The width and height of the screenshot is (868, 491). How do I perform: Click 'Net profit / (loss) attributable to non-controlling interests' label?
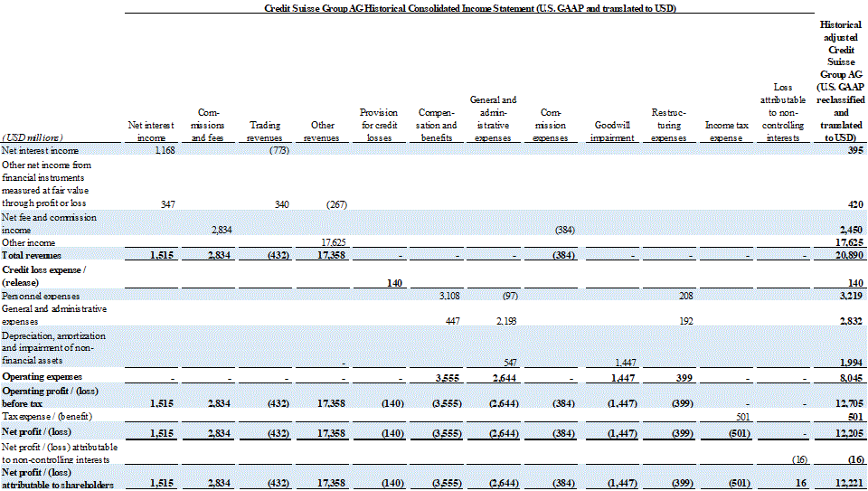(x=60, y=453)
